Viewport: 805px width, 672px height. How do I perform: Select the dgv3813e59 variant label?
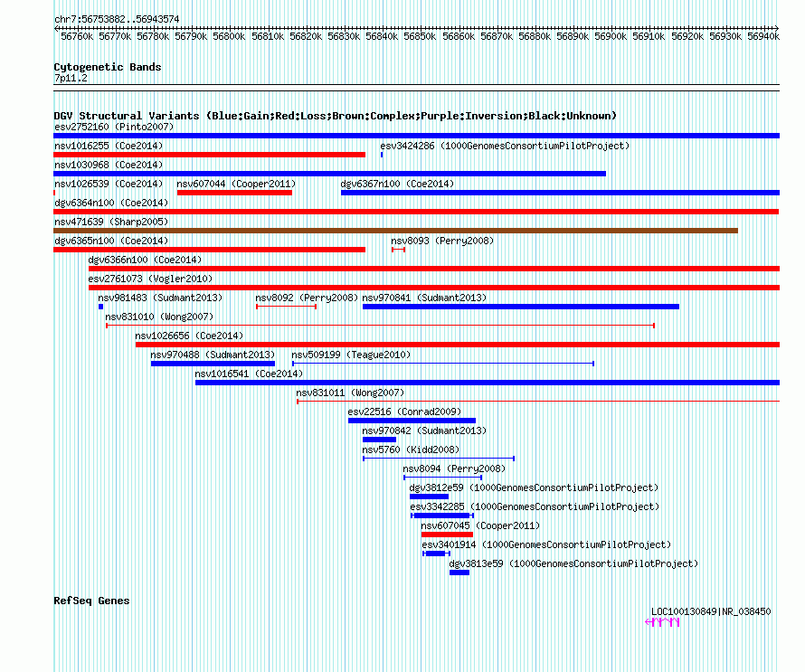pyautogui.click(x=573, y=563)
